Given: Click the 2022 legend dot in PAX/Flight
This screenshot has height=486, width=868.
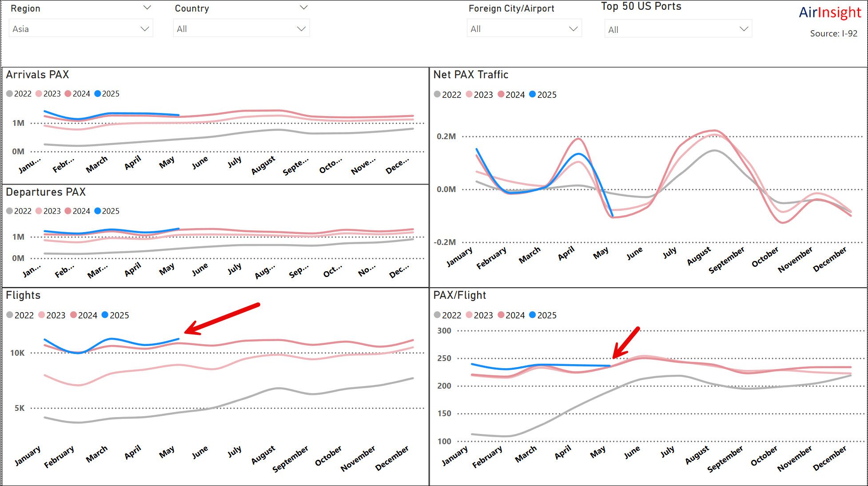Looking at the screenshot, I should coord(437,315).
